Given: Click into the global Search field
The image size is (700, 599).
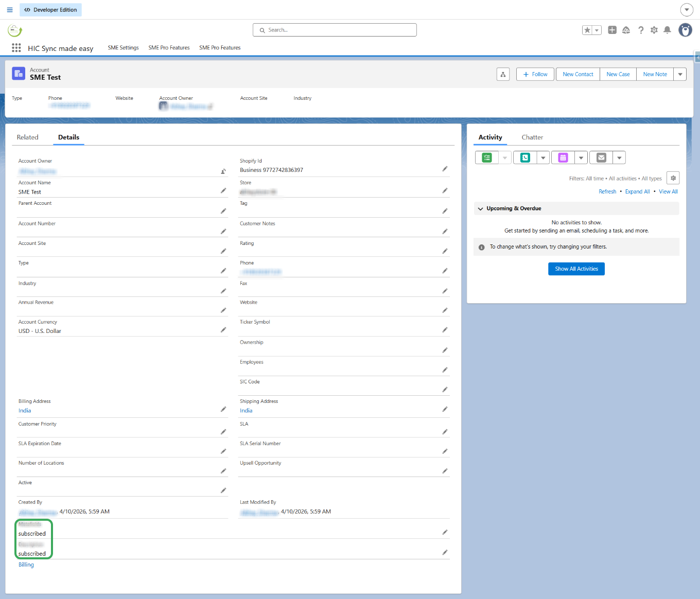Looking at the screenshot, I should coord(335,30).
